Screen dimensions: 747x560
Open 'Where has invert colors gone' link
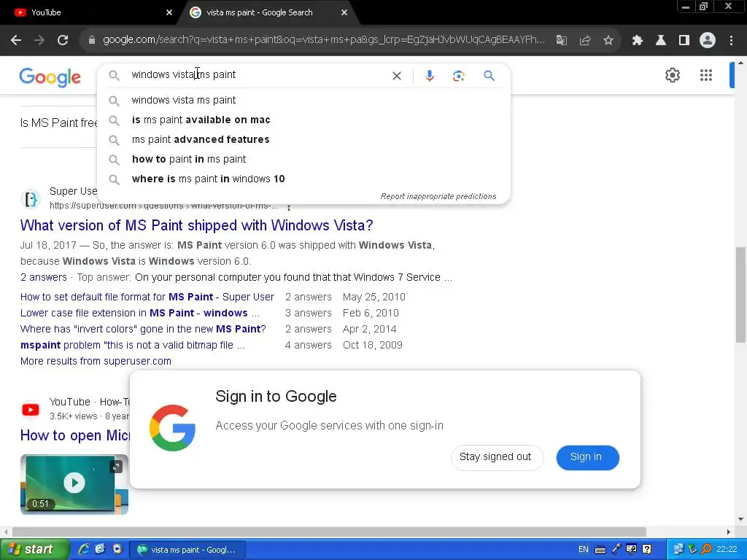click(x=143, y=329)
